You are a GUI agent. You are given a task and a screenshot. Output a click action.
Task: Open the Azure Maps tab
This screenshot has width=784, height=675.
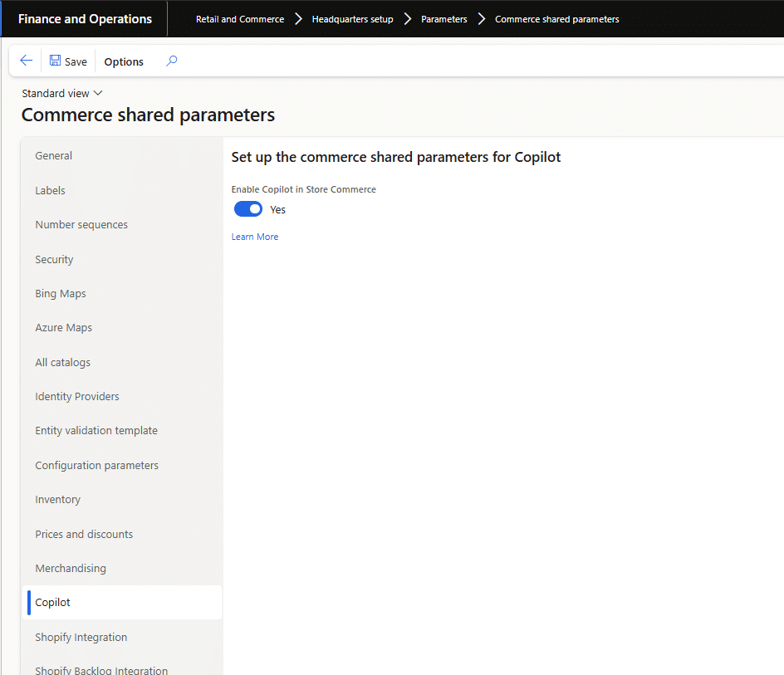point(63,327)
